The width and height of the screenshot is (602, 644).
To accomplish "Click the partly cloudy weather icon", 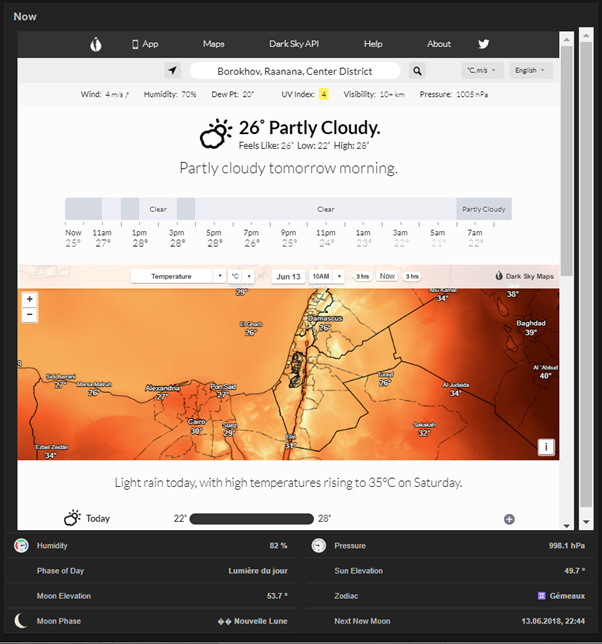I will coord(215,133).
